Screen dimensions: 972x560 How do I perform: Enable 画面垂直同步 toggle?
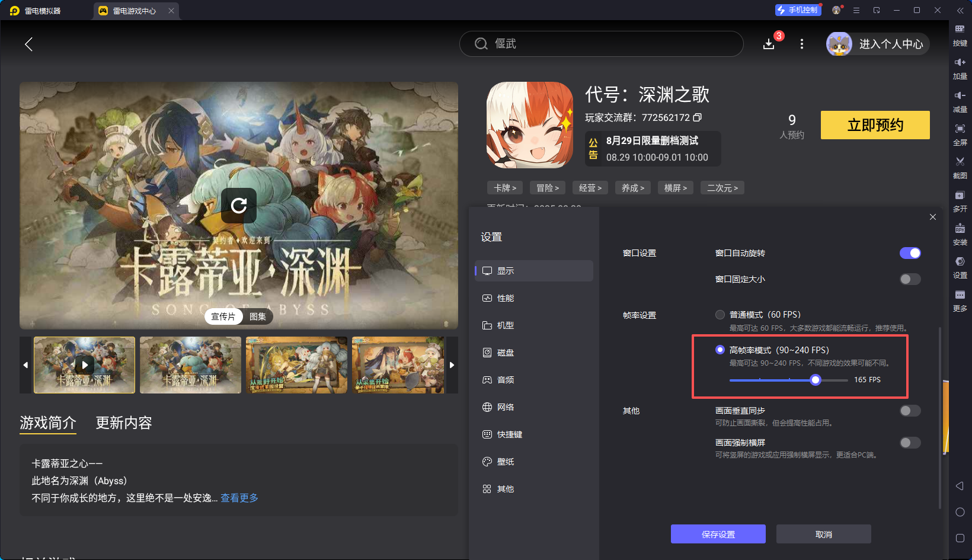[910, 411]
